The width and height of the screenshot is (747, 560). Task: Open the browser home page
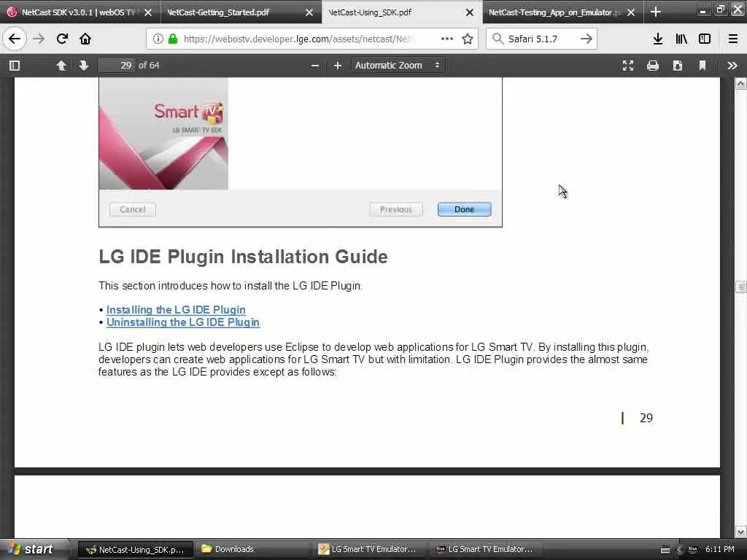tap(85, 39)
